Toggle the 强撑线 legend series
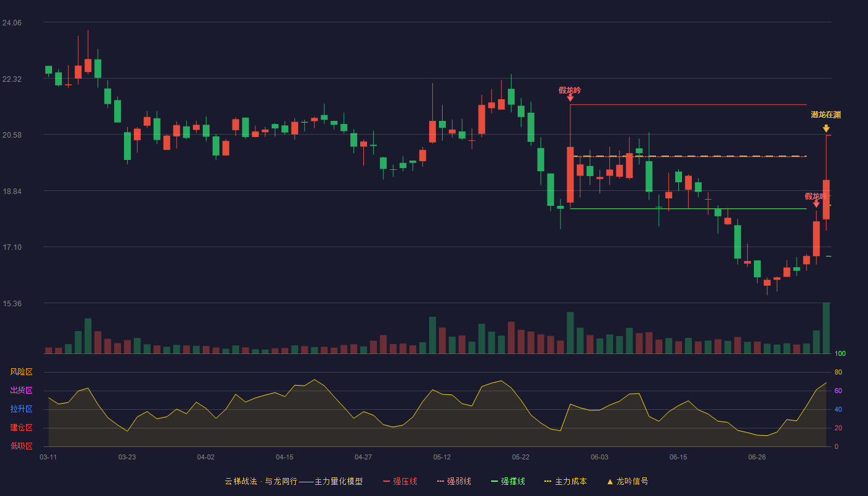The height and width of the screenshot is (496, 868). pos(508,481)
